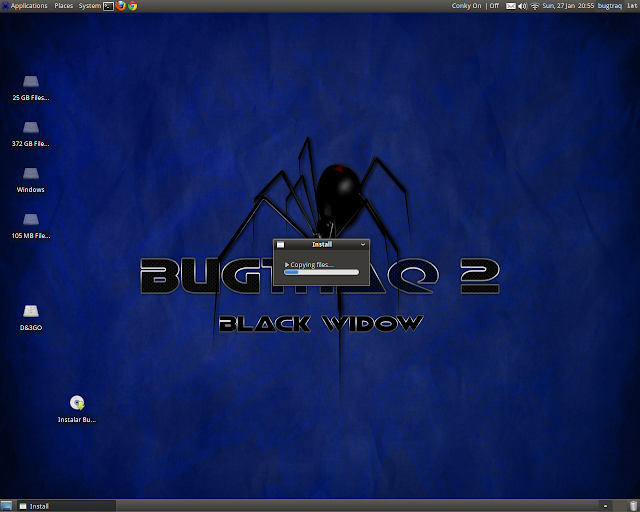The height and width of the screenshot is (512, 640).
Task: Open the Trash icon in bottom panel
Action: [x=633, y=506]
